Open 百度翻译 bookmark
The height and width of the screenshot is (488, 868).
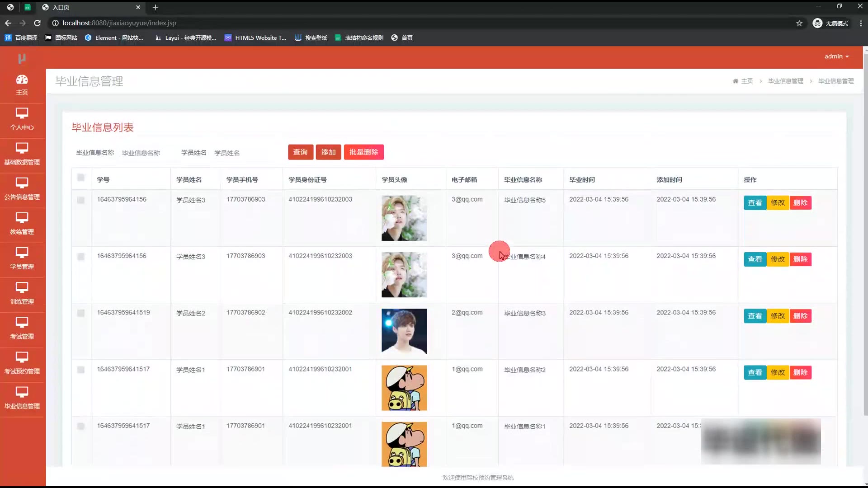pyautogui.click(x=21, y=38)
